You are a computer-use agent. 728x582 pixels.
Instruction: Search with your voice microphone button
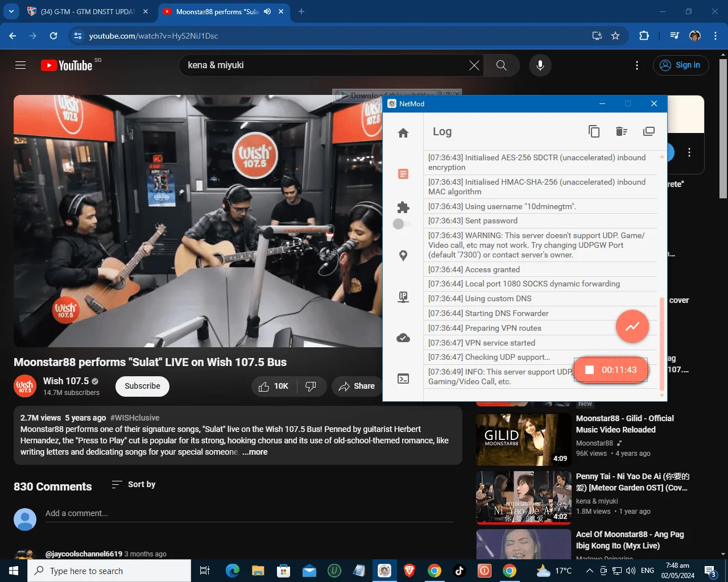pos(540,65)
